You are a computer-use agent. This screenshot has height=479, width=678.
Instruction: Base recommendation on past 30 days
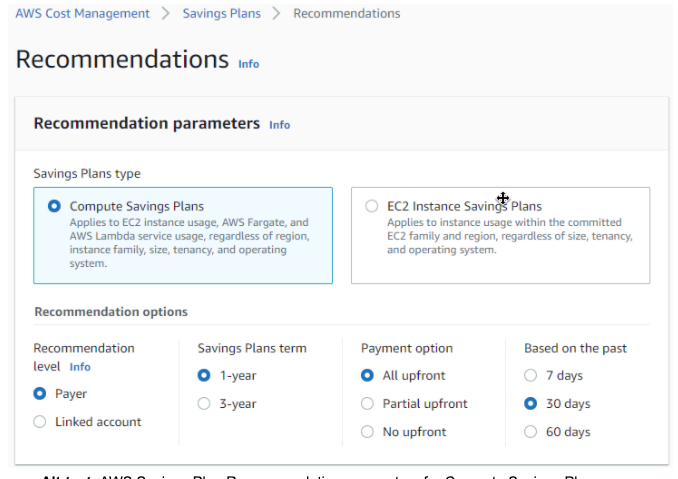(531, 404)
